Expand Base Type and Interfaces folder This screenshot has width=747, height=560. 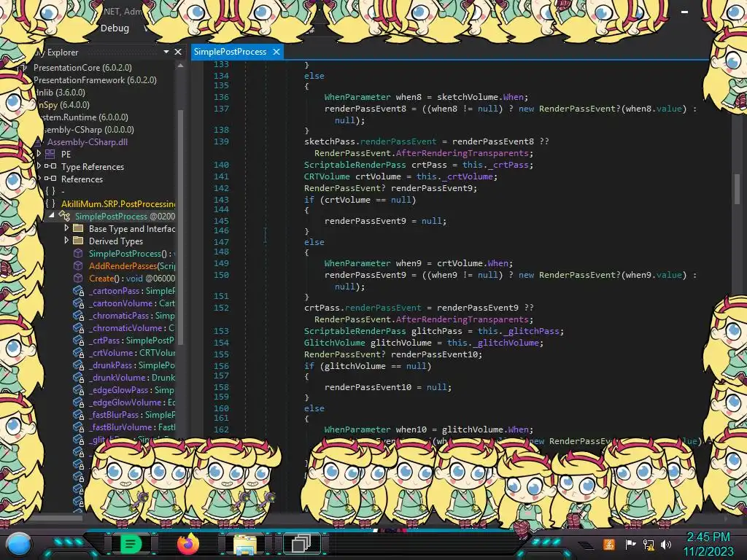[66, 228]
